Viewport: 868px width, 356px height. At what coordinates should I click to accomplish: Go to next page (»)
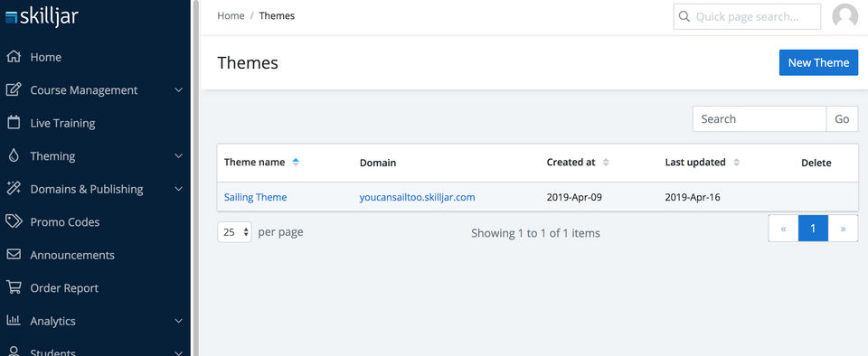(x=843, y=229)
